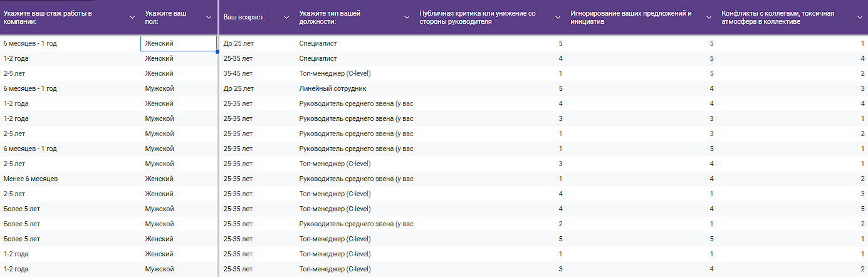This screenshot has height=277, width=868.
Task: Expand filter chevron for 'Игнорирование ваших предложений' column
Action: coord(709,18)
